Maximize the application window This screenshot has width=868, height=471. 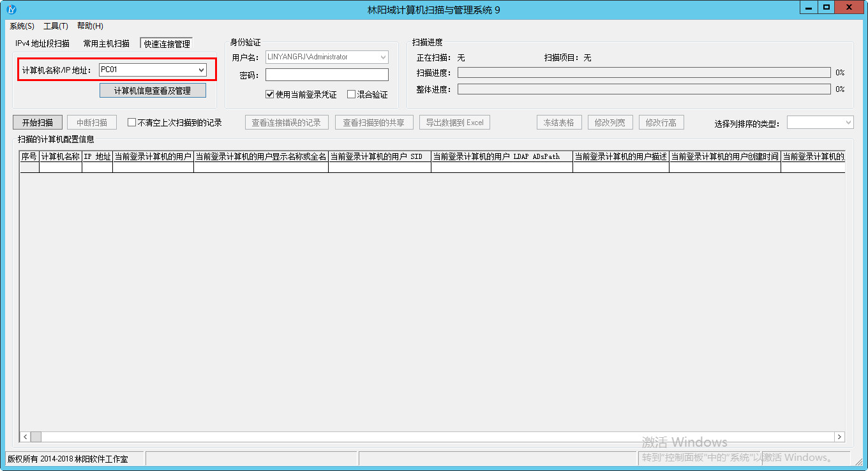(827, 7)
